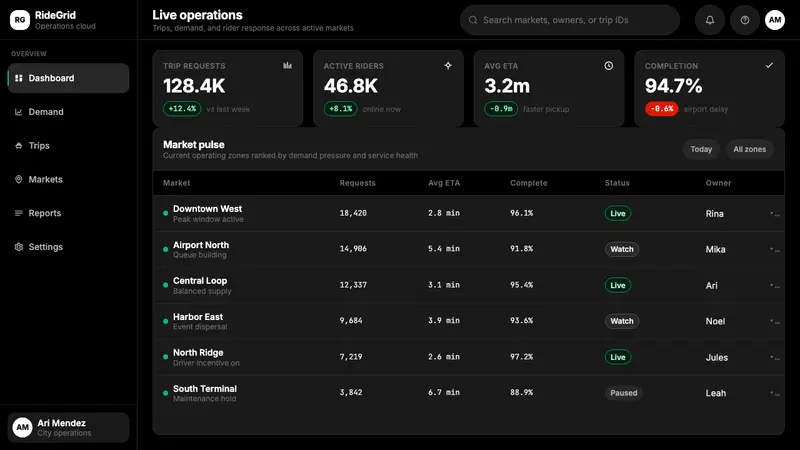Go to the Trips page

pyautogui.click(x=68, y=145)
